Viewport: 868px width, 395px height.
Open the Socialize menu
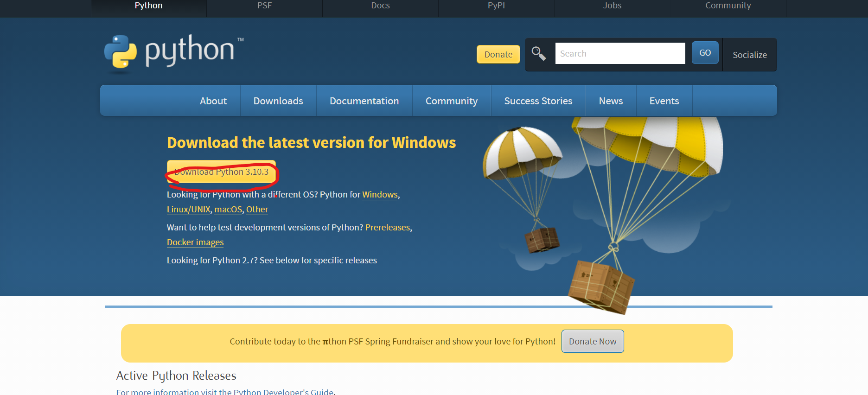(750, 55)
